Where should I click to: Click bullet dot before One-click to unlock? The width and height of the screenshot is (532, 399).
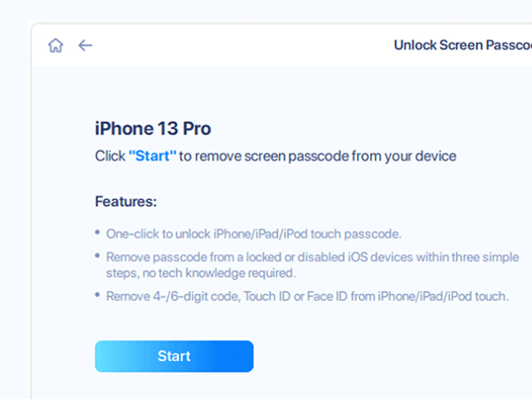[97, 233]
